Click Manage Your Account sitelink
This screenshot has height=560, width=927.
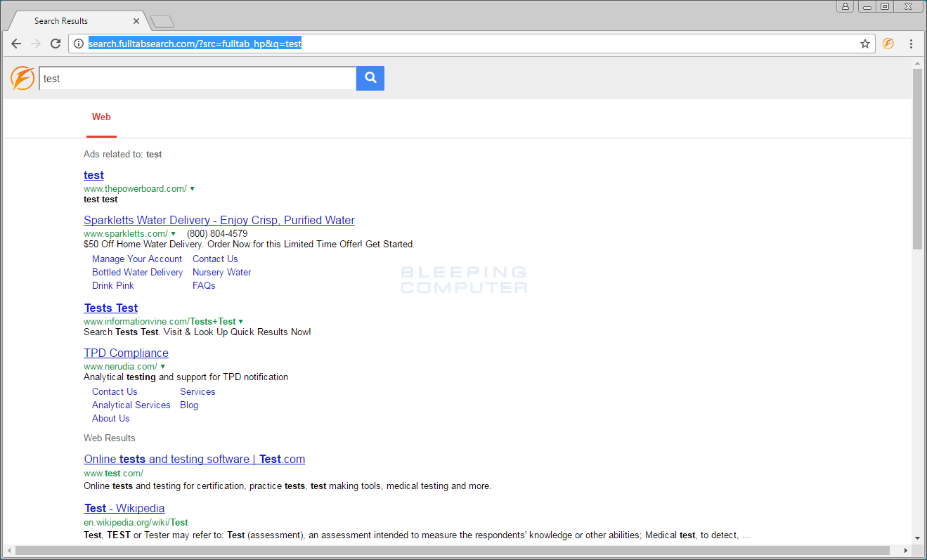[137, 259]
